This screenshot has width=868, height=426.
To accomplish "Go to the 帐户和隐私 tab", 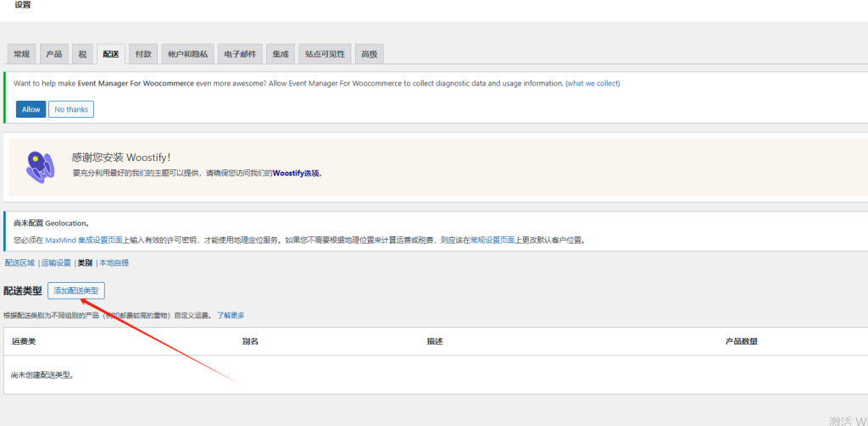I will (186, 54).
